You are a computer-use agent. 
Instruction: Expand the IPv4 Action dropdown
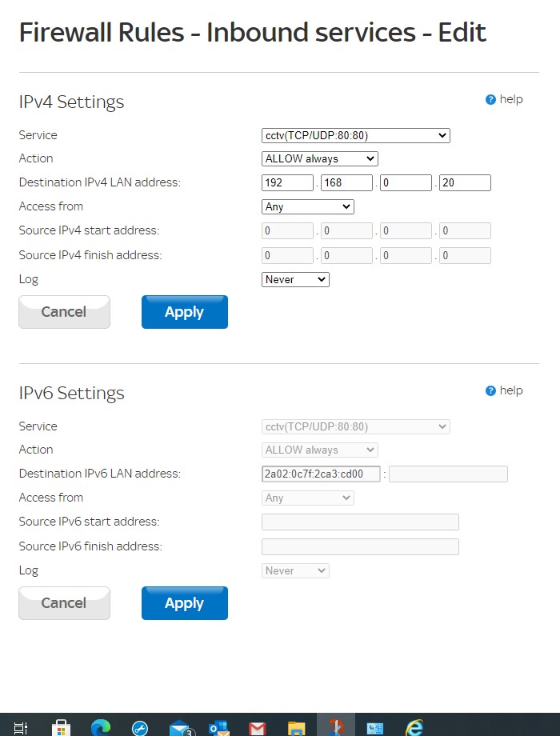tap(320, 159)
